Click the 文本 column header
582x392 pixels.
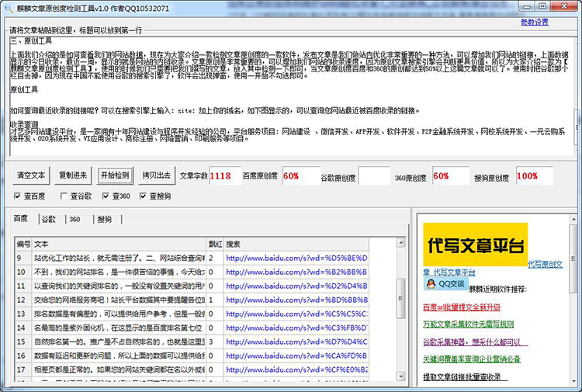click(x=119, y=245)
